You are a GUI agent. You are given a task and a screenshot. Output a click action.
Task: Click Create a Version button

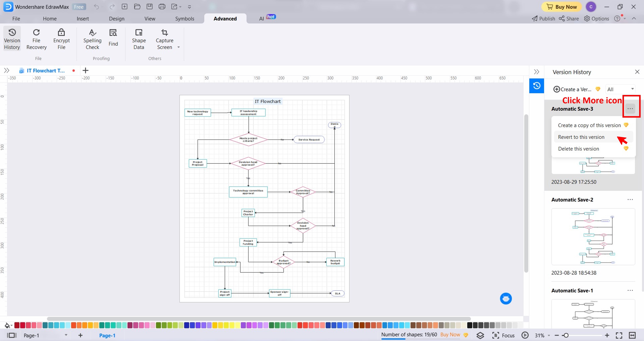pyautogui.click(x=572, y=89)
